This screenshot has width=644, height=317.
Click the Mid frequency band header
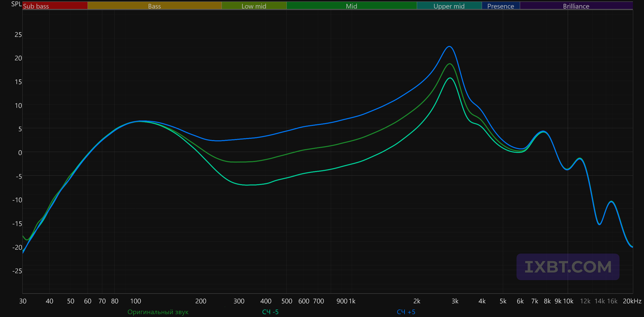coord(351,6)
